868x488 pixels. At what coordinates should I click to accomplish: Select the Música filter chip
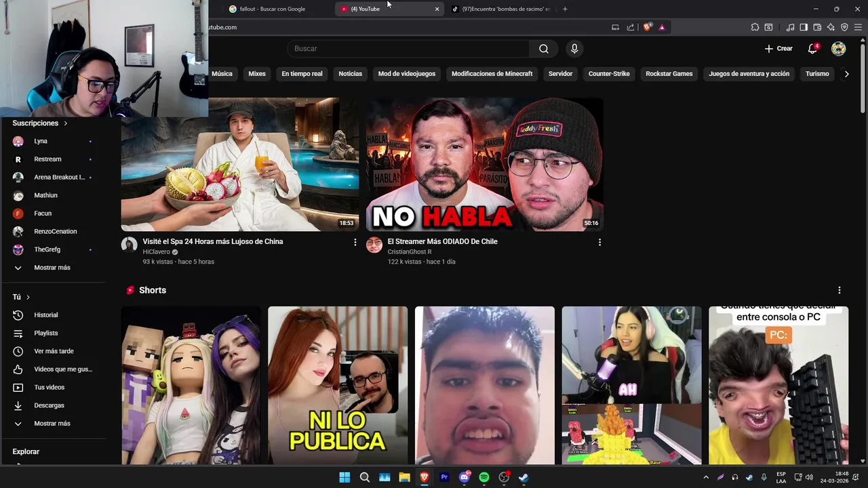(222, 74)
